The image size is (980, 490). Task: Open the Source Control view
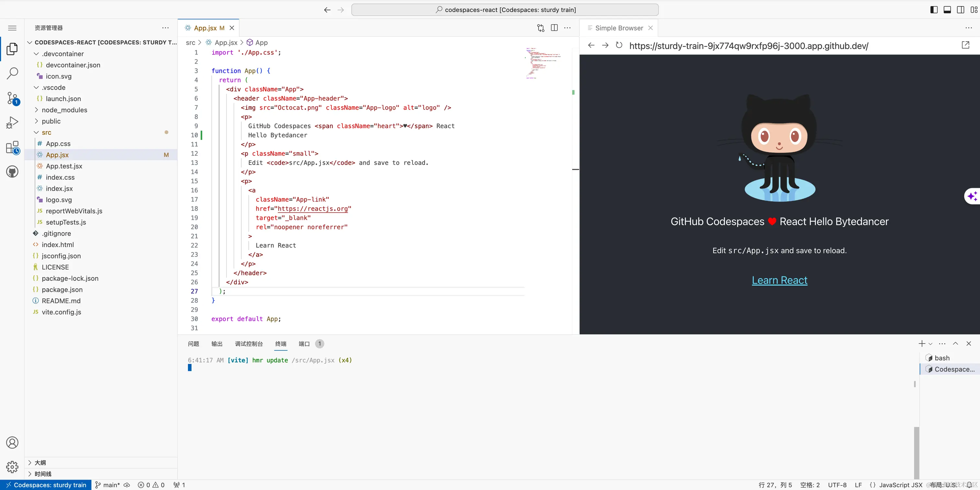click(x=12, y=98)
